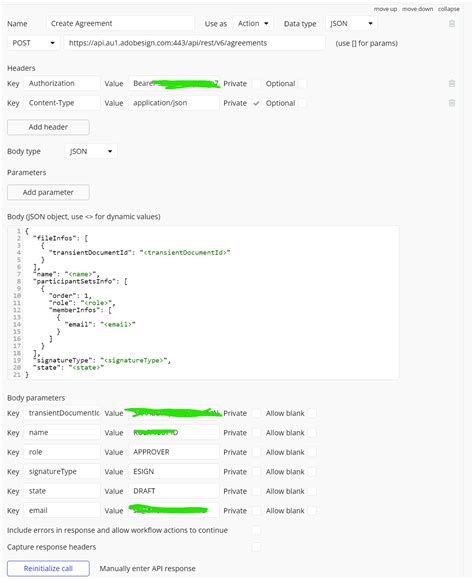Click the email value field
This screenshot has width=474, height=580.
tap(174, 511)
